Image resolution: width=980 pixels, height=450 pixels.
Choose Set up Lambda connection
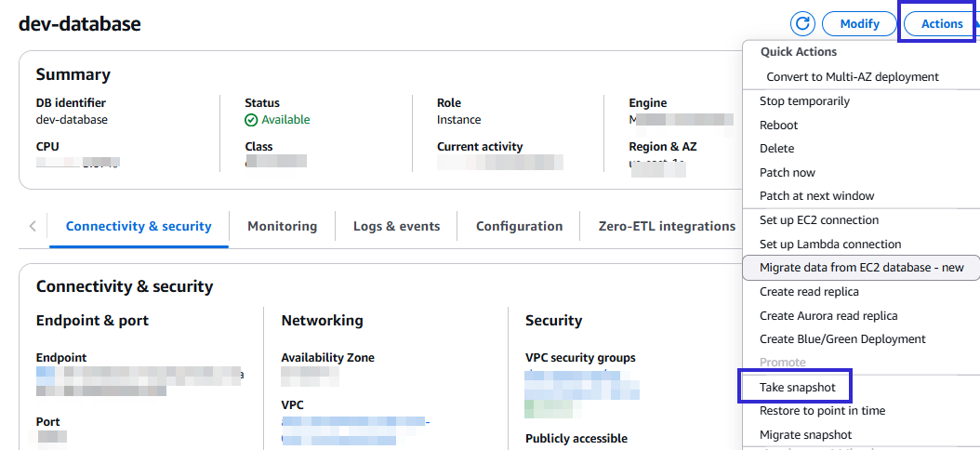coord(830,244)
